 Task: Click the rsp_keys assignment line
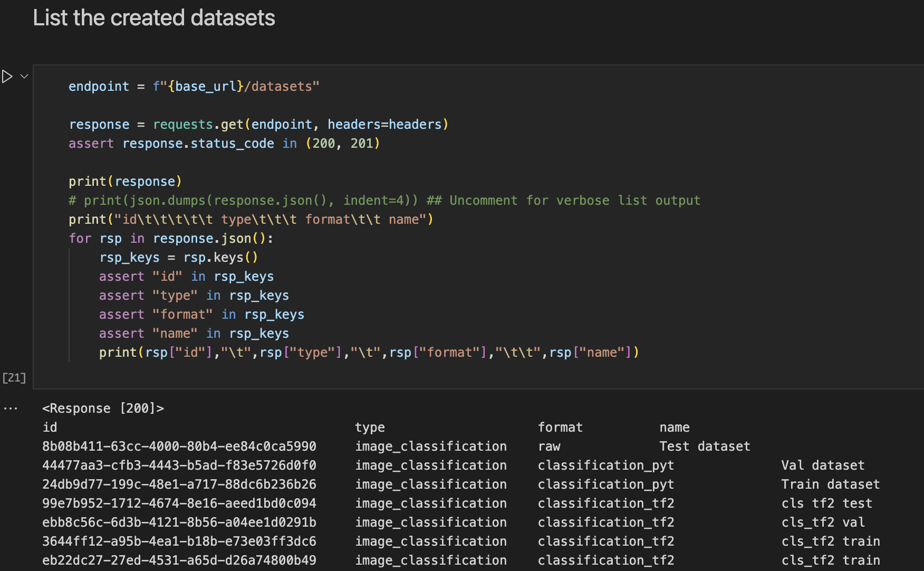(179, 258)
